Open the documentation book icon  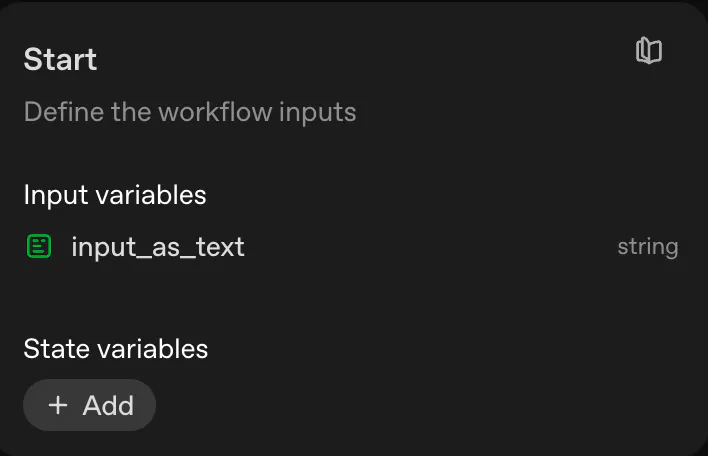click(x=649, y=51)
